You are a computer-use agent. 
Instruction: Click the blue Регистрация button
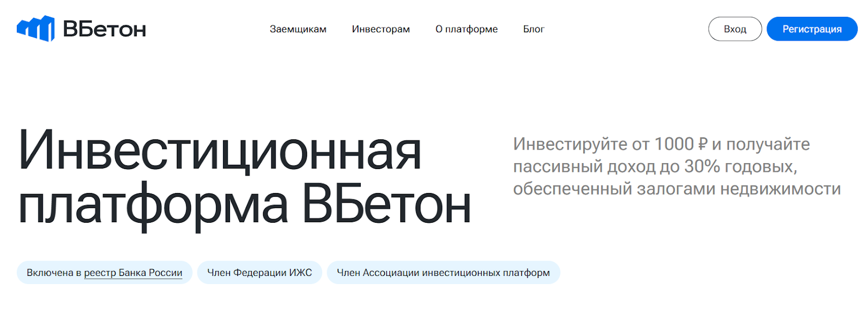tap(812, 29)
